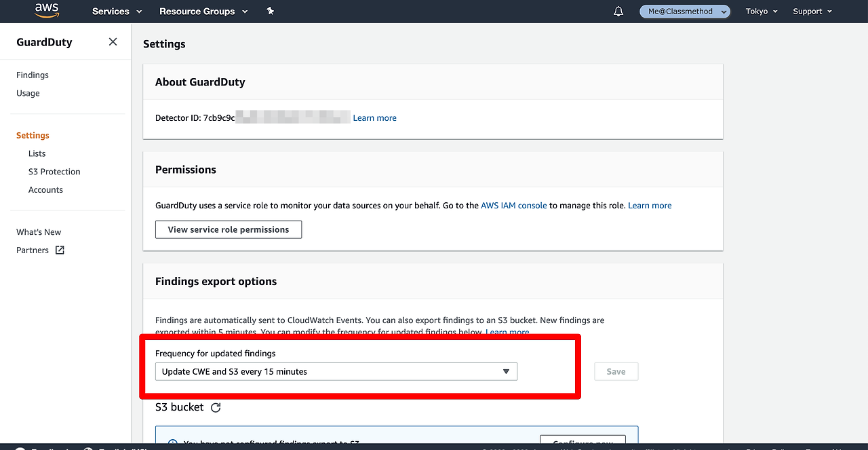Click the Save button
This screenshot has width=868, height=450.
616,372
